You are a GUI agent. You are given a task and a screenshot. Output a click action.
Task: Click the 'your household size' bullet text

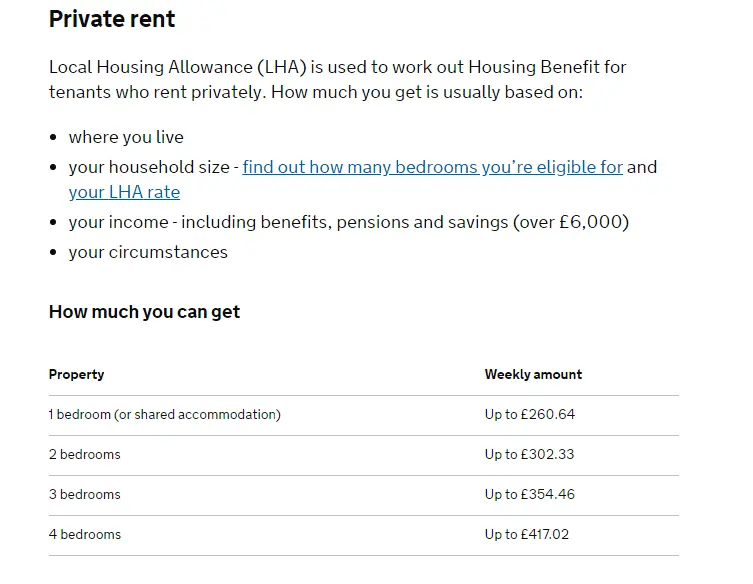pos(149,167)
